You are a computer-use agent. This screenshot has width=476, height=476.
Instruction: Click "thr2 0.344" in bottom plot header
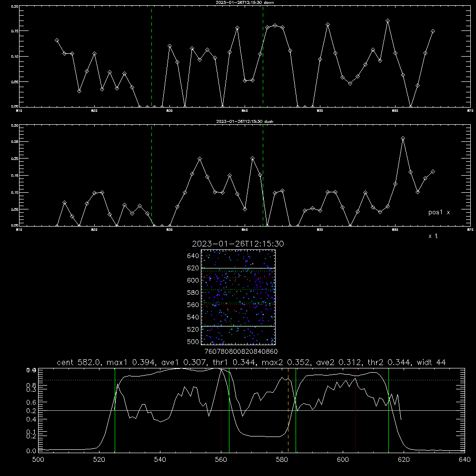pyautogui.click(x=389, y=362)
